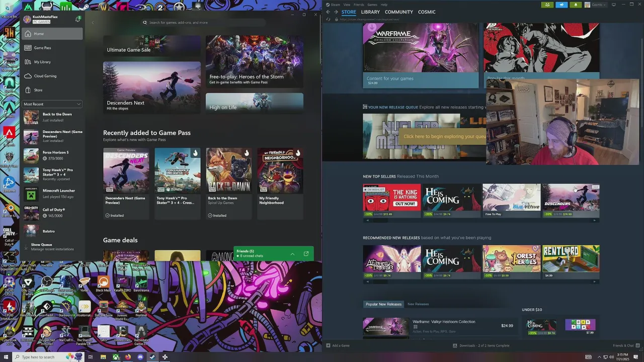Open Forza Horizon 5 in recent list
Screen dimensions: 644x362
click(x=52, y=155)
